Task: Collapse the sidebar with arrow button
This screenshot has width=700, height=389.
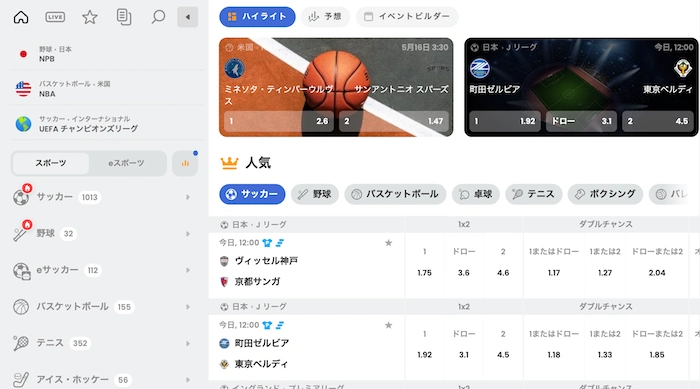Action: click(x=188, y=17)
